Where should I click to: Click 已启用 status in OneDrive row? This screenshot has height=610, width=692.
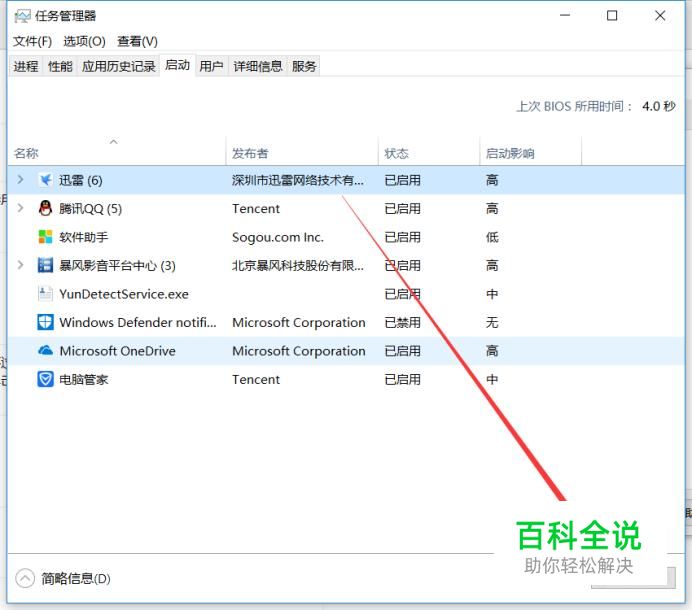click(x=402, y=351)
